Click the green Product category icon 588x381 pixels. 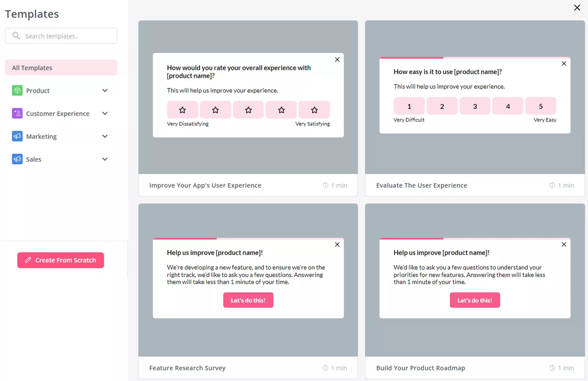17,90
